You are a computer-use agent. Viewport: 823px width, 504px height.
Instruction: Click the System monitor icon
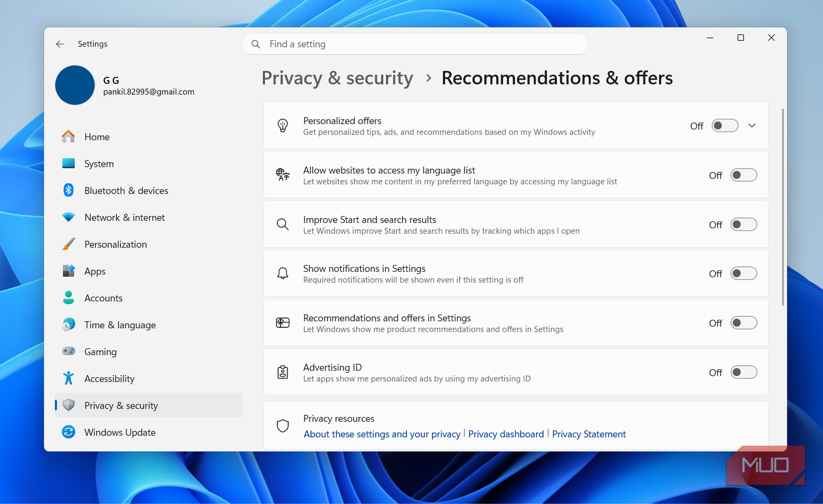click(68, 163)
